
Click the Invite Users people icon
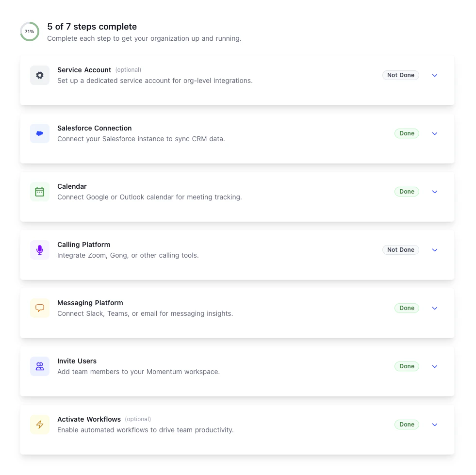click(x=40, y=366)
